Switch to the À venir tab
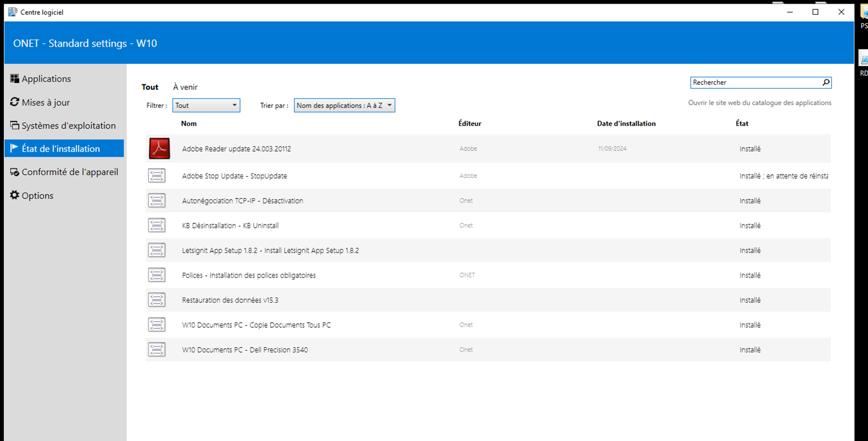 pyautogui.click(x=185, y=87)
